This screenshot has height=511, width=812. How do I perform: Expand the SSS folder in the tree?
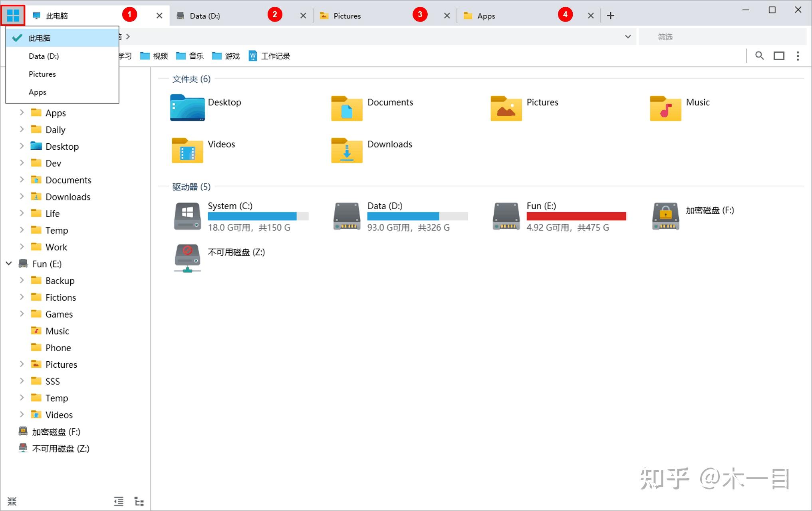pyautogui.click(x=22, y=381)
